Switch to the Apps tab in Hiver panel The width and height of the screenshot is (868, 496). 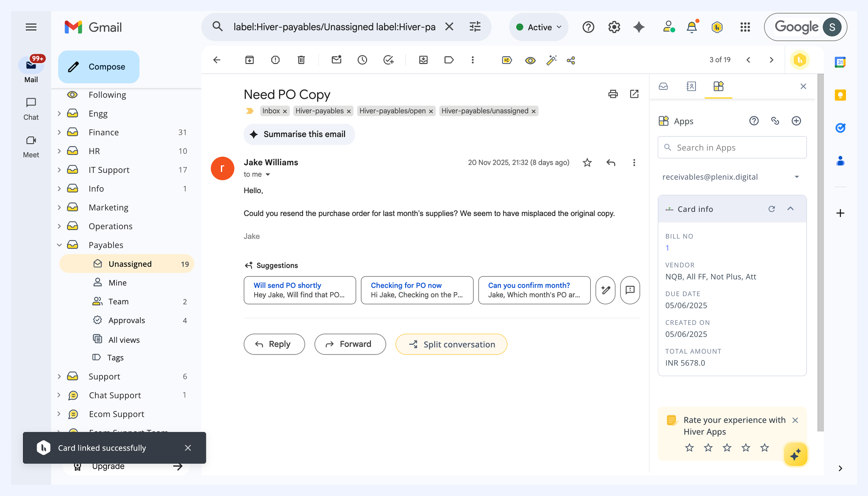click(718, 86)
